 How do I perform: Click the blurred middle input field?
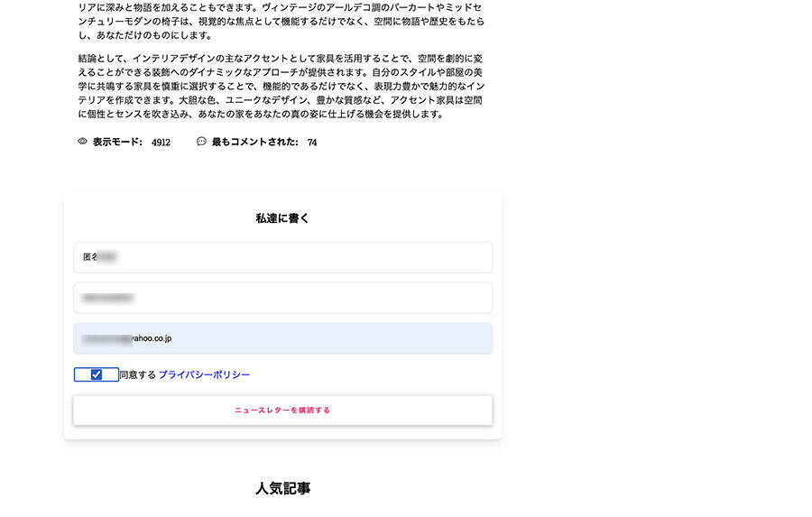(282, 298)
